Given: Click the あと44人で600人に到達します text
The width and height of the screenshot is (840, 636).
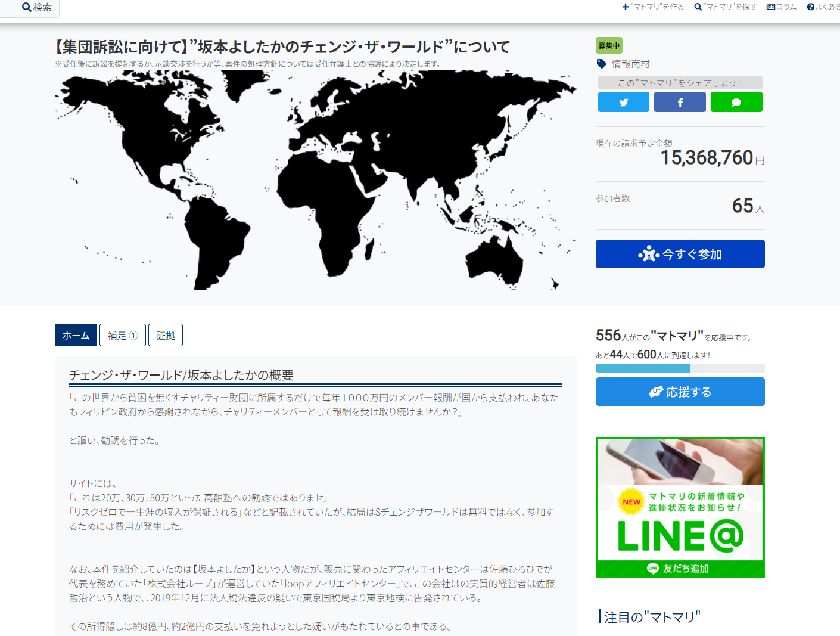Looking at the screenshot, I should (653, 355).
